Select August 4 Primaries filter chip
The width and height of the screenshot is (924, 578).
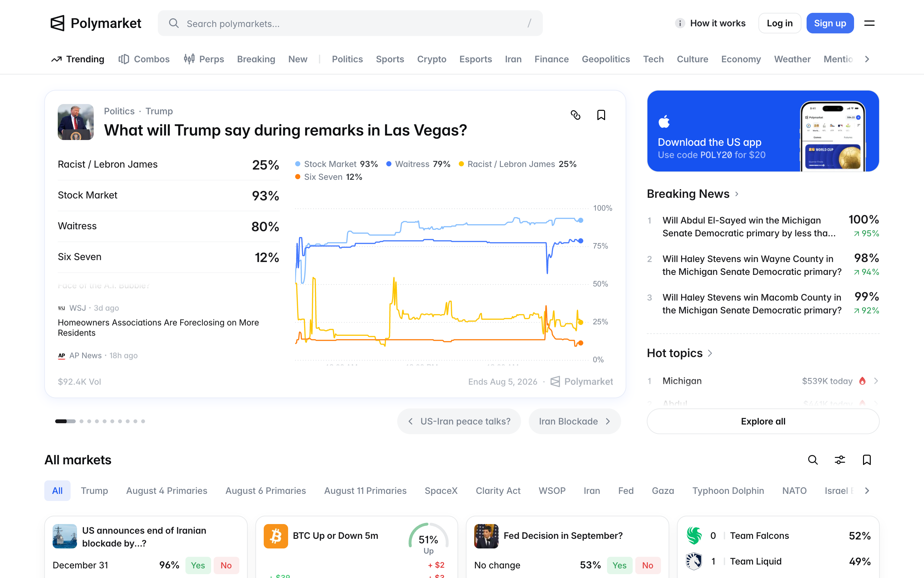click(167, 491)
